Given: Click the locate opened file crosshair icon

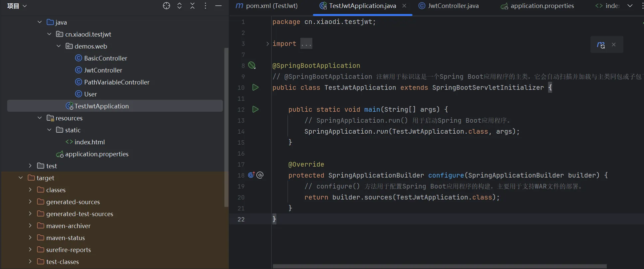Looking at the screenshot, I should pyautogui.click(x=166, y=6).
